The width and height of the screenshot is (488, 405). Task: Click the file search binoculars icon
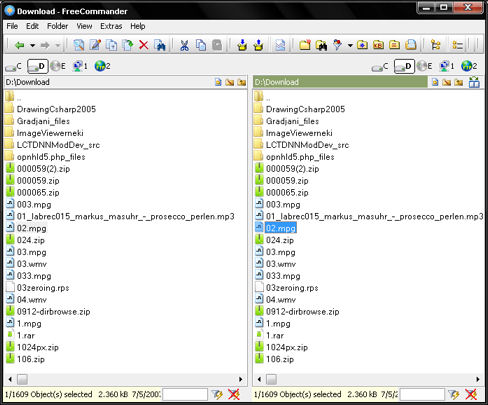(160, 45)
